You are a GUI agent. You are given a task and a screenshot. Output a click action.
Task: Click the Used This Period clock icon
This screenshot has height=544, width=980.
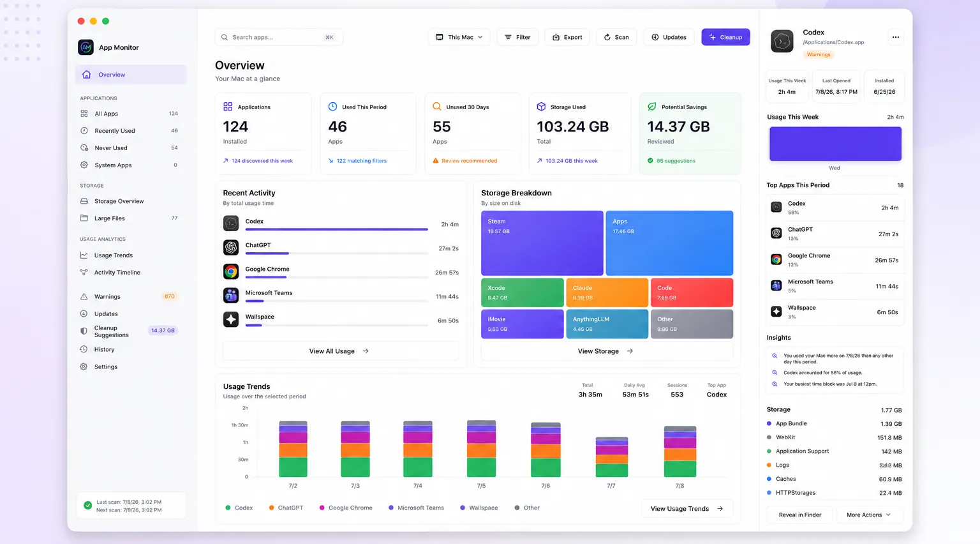332,107
